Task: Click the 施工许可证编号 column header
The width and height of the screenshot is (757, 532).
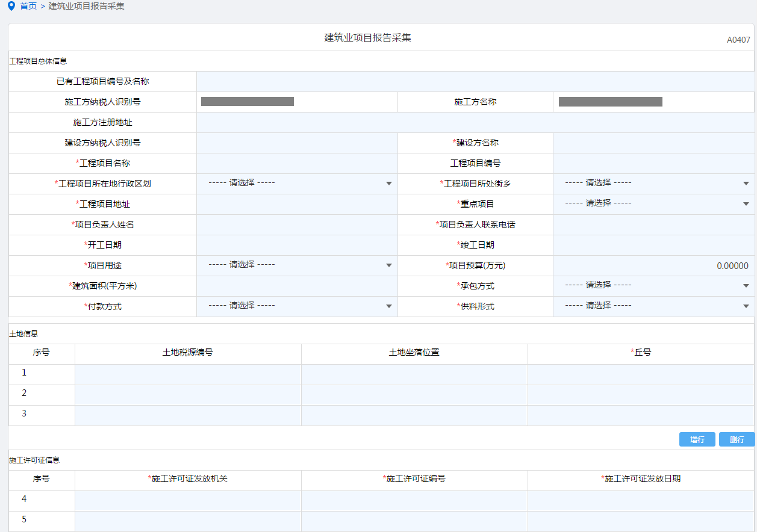Action: [x=414, y=479]
